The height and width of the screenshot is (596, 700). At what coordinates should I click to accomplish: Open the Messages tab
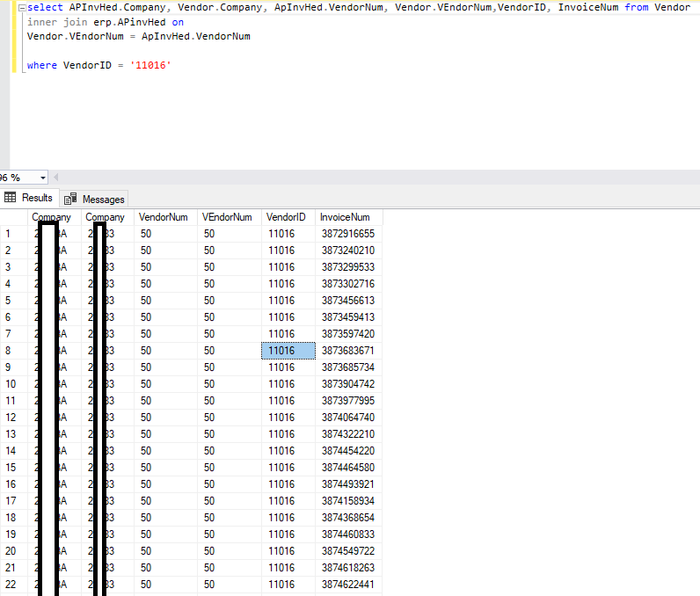pos(103,200)
